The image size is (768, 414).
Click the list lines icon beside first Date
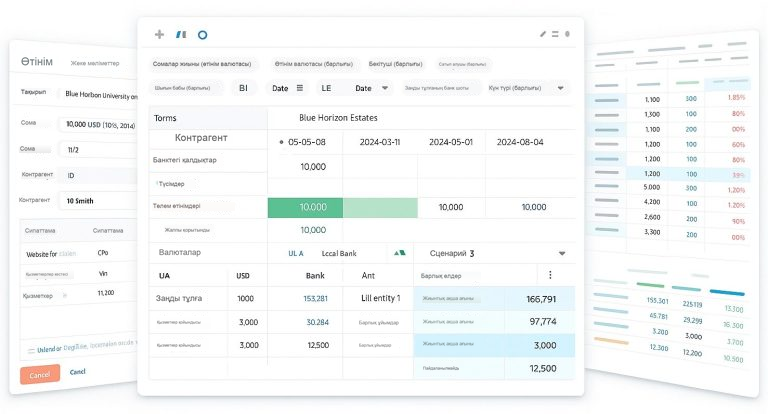300,88
